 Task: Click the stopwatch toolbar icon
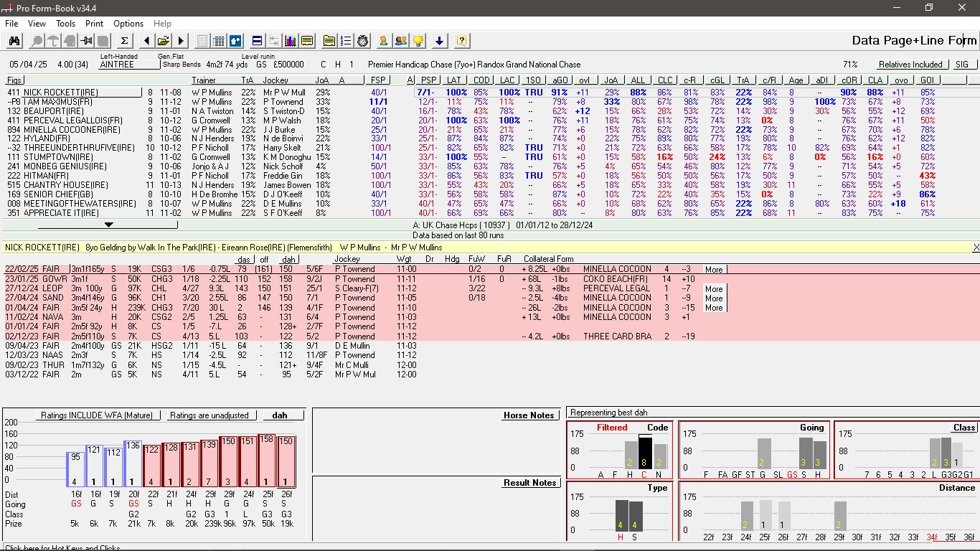[x=363, y=41]
